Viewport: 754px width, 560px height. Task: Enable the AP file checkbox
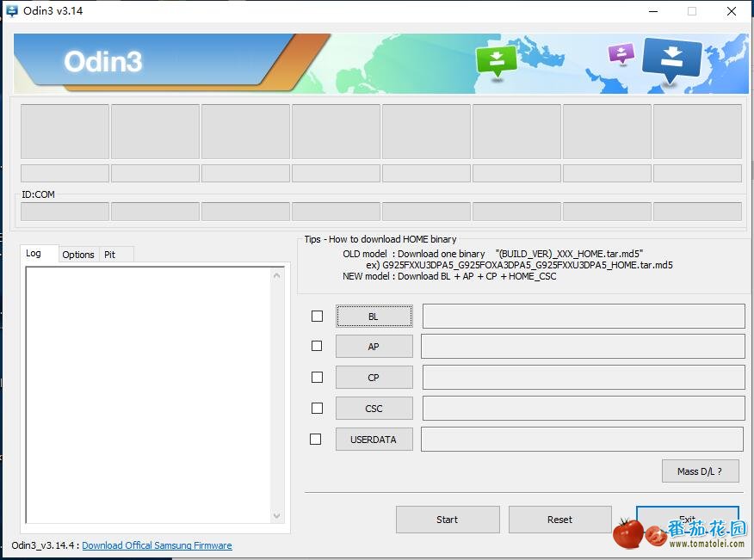317,346
